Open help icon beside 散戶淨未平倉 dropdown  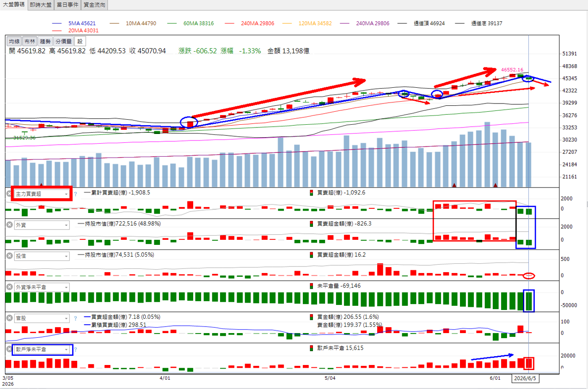tap(75, 350)
